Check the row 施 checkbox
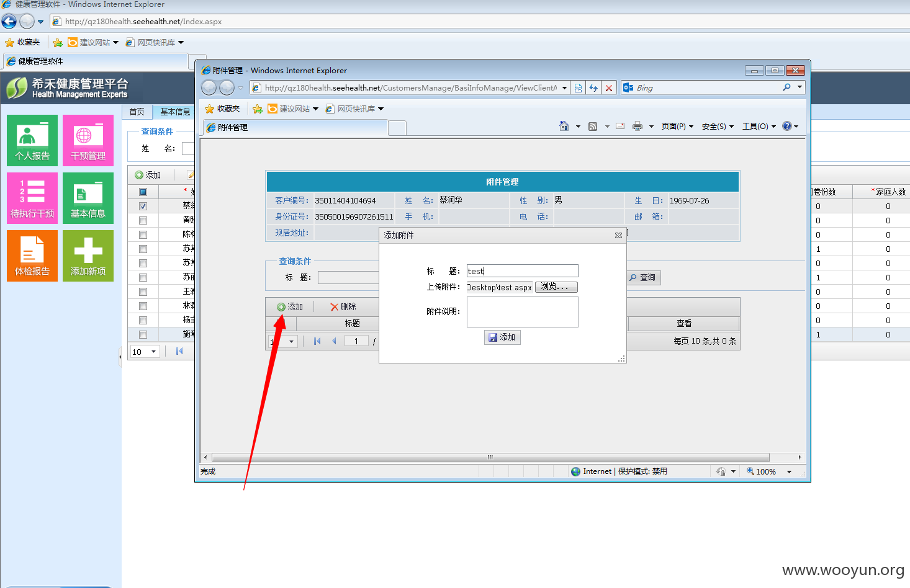Viewport: 910px width, 588px height. point(143,334)
